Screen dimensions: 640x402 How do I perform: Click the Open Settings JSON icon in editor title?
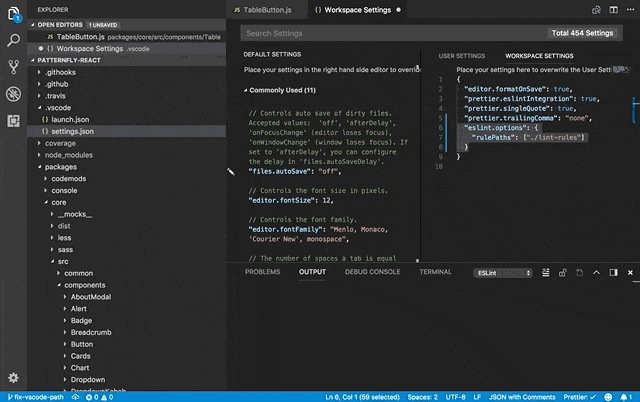[x=596, y=10]
